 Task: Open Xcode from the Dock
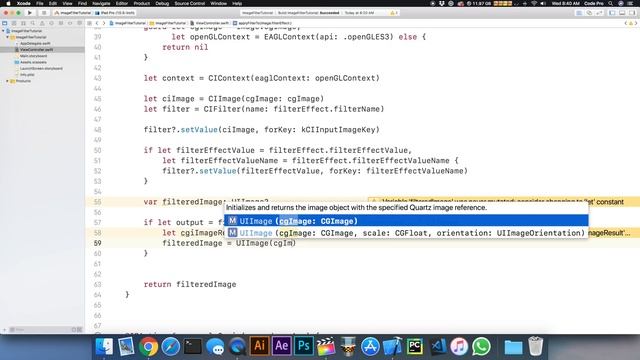(392, 347)
